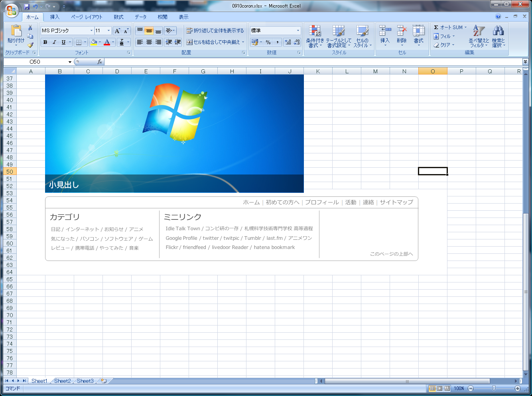The height and width of the screenshot is (396, 532).
Task: Cut selection using the scissors icon
Action: tap(30, 28)
